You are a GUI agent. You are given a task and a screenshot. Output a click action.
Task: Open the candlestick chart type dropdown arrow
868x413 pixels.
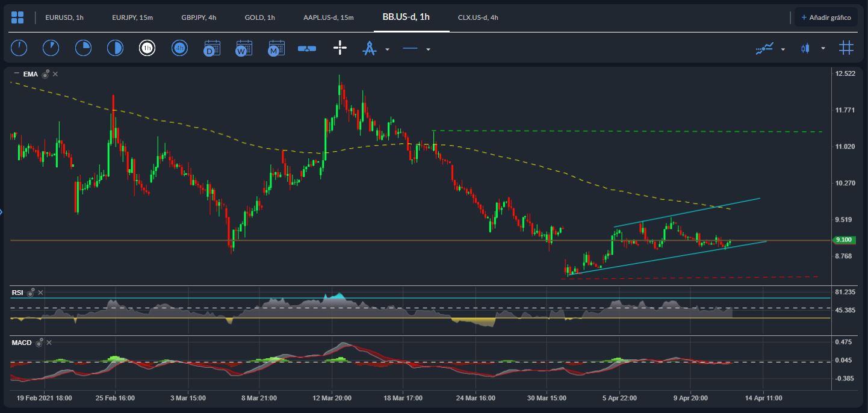click(x=823, y=49)
